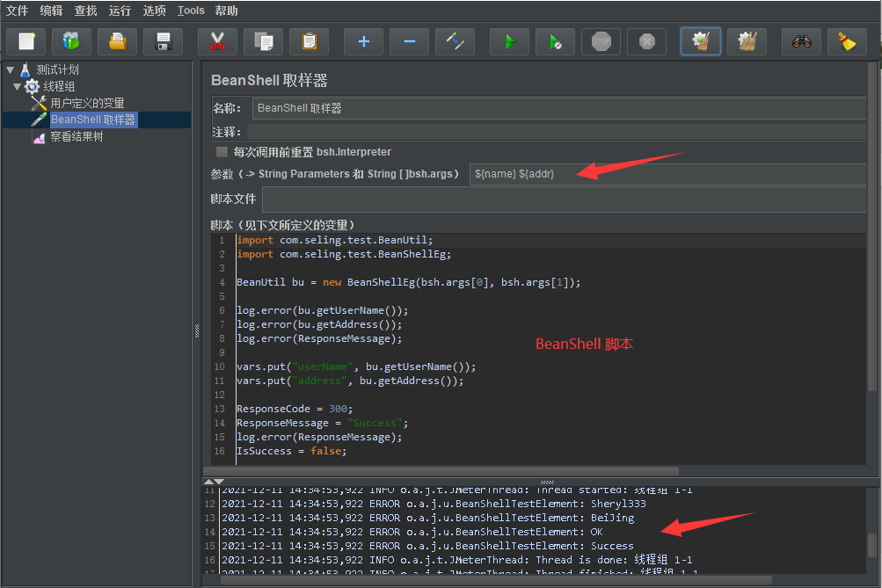Click the Paste toolbar icon
The height and width of the screenshot is (588, 882).
click(x=309, y=40)
